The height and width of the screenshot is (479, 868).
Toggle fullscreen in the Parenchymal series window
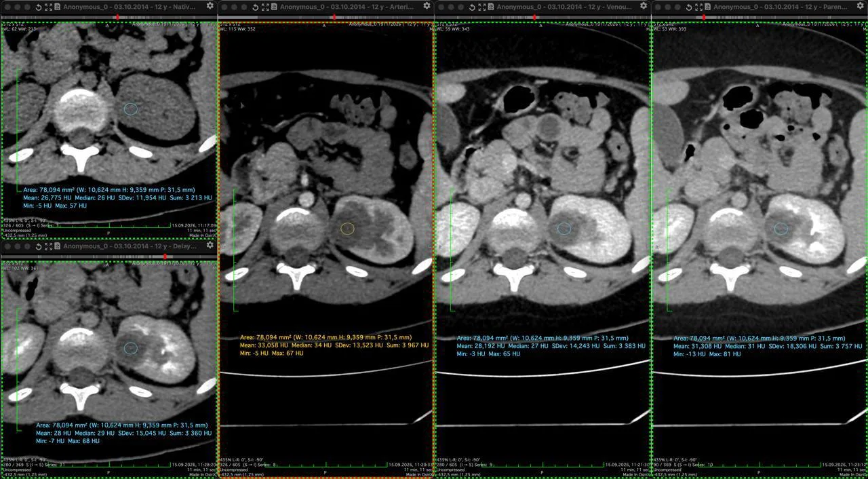click(699, 7)
